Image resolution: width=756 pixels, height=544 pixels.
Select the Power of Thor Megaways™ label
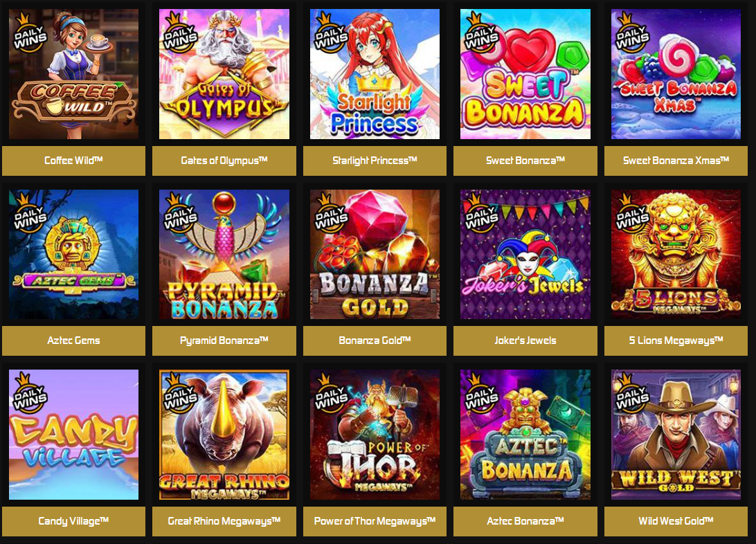coord(375,521)
